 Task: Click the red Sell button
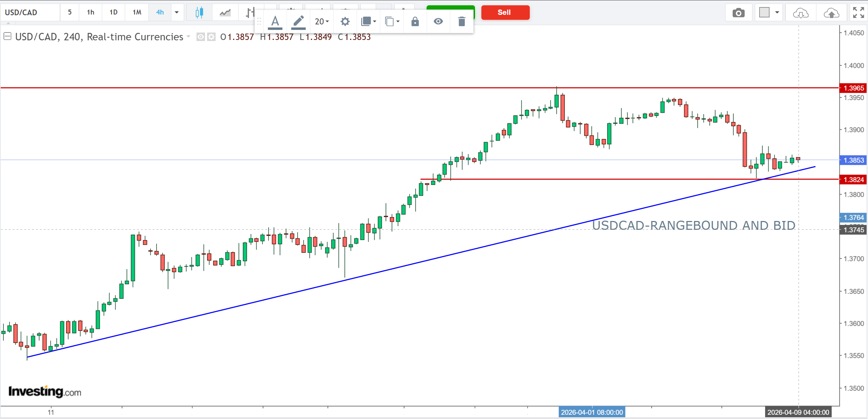click(505, 12)
